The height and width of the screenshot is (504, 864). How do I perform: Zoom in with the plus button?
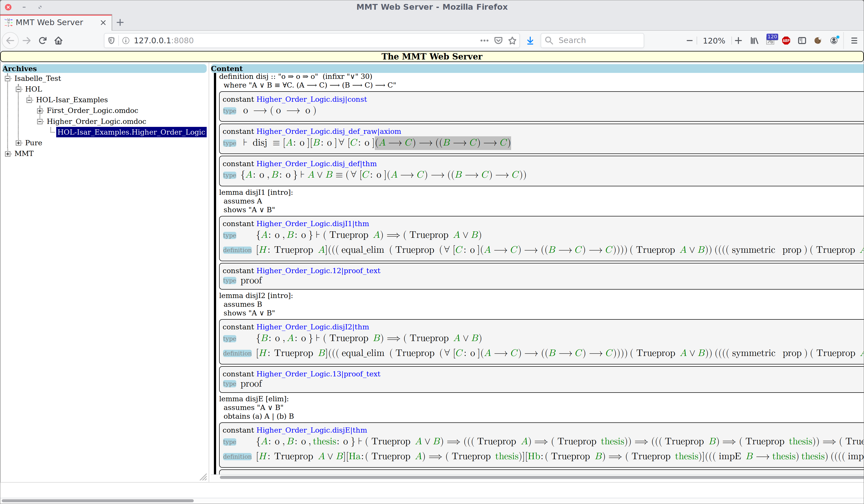click(738, 41)
